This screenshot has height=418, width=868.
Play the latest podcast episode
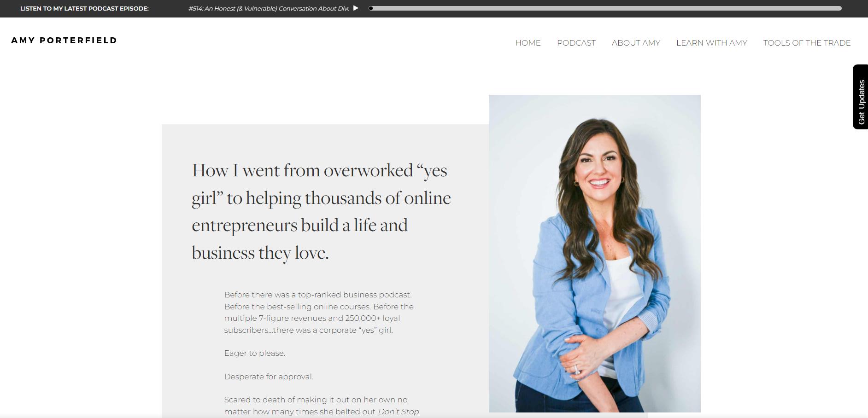click(356, 8)
